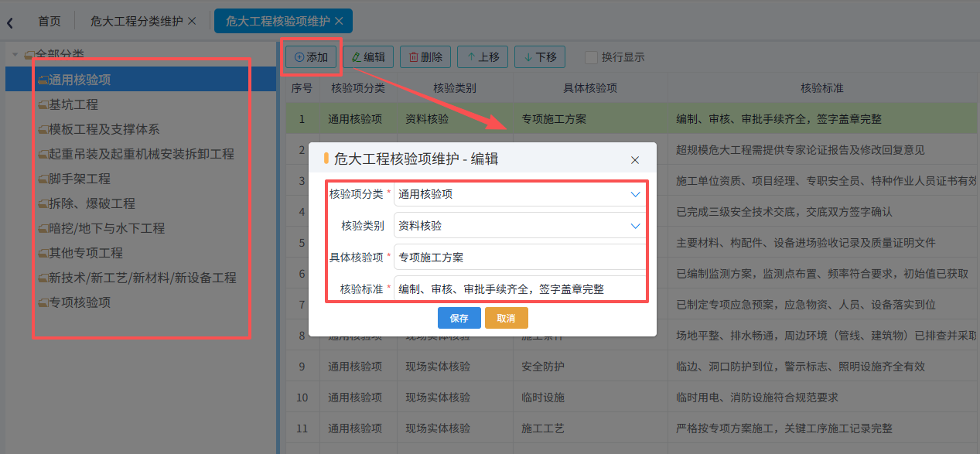Click 临时设施 cell in row 10
This screenshot has height=454, width=980.
click(590, 398)
